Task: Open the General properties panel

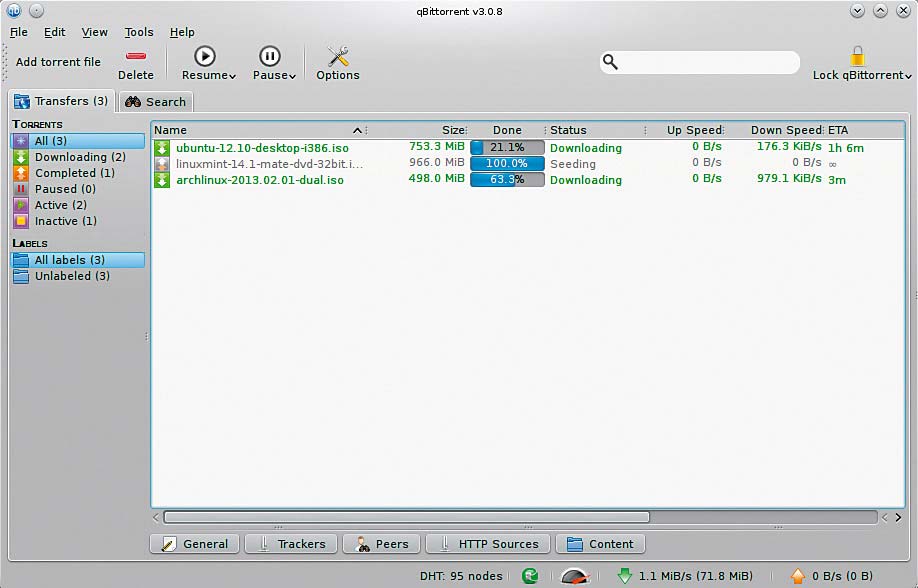Action: pos(194,544)
